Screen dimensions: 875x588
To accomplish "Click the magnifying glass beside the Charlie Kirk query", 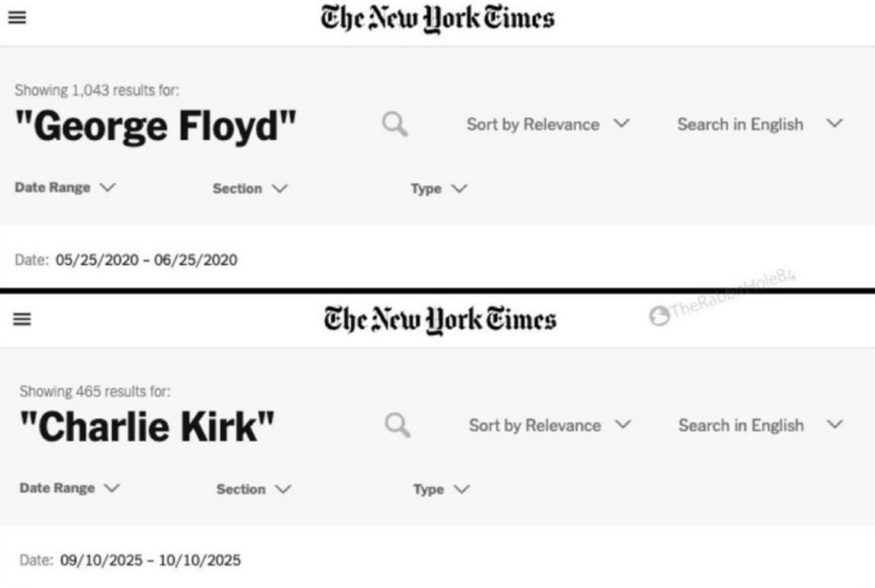I will (397, 425).
